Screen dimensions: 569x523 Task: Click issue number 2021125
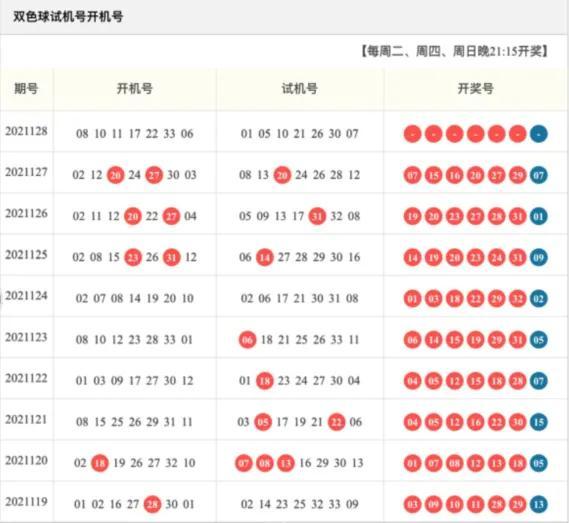point(26,255)
